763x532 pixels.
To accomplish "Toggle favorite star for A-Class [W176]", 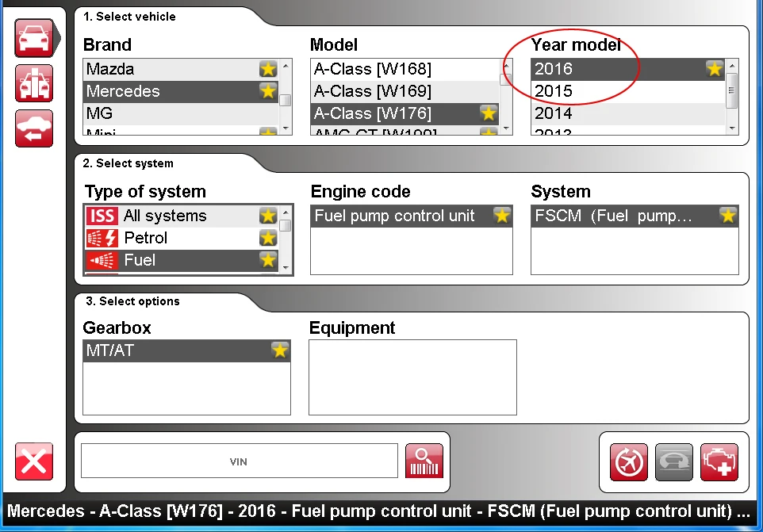I will tap(488, 113).
